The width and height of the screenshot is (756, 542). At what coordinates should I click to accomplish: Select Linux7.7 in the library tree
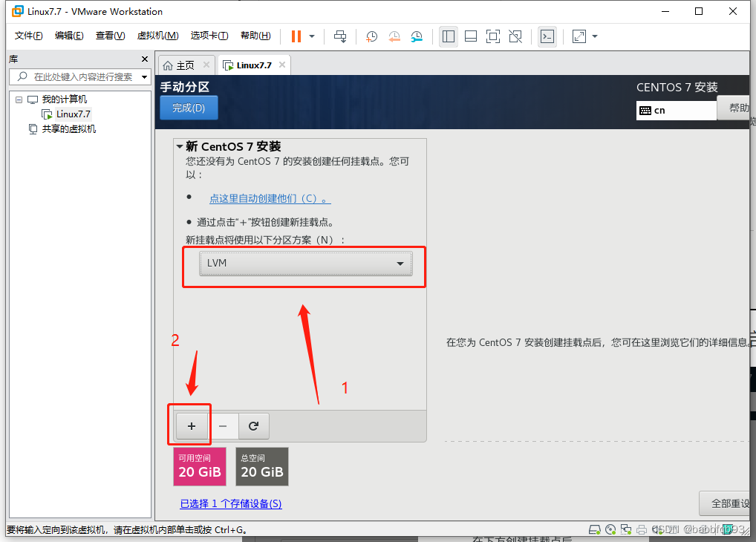coord(73,114)
